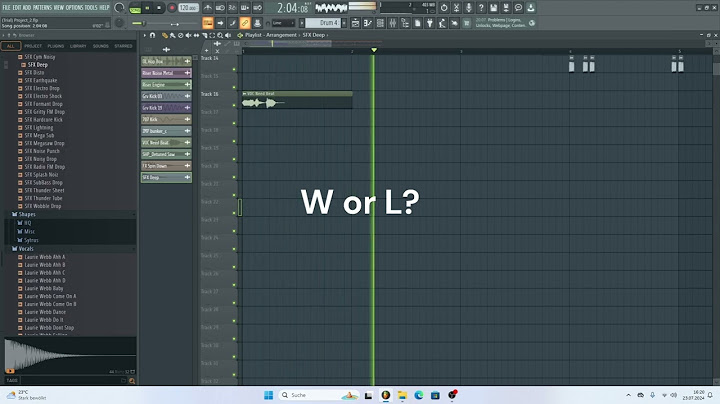Click the microphone one-click recording icon

pyautogui.click(x=468, y=8)
